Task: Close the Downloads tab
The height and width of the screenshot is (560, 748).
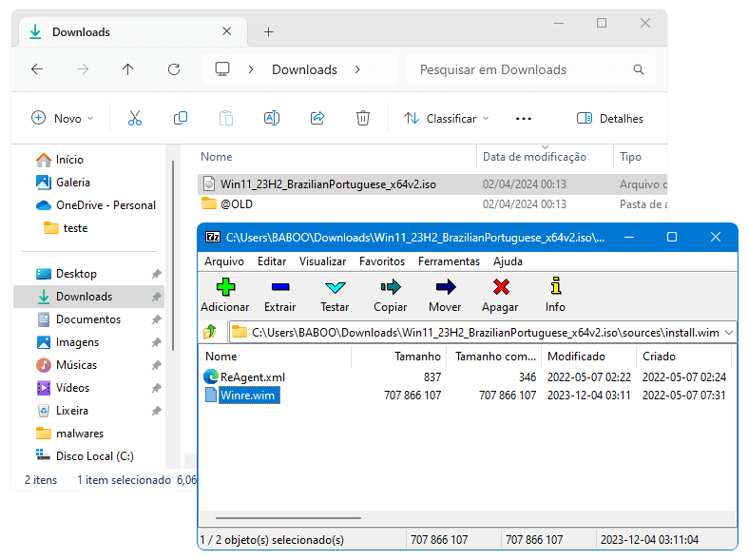Action: point(226,31)
